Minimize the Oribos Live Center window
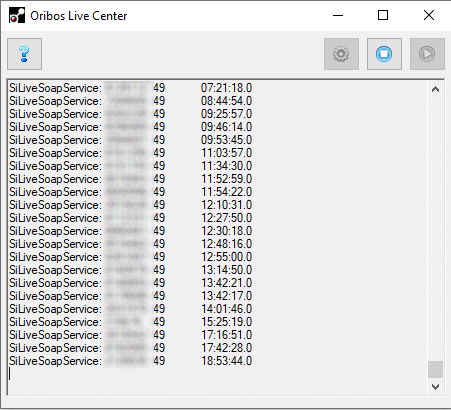The height and width of the screenshot is (410, 451). click(x=338, y=16)
